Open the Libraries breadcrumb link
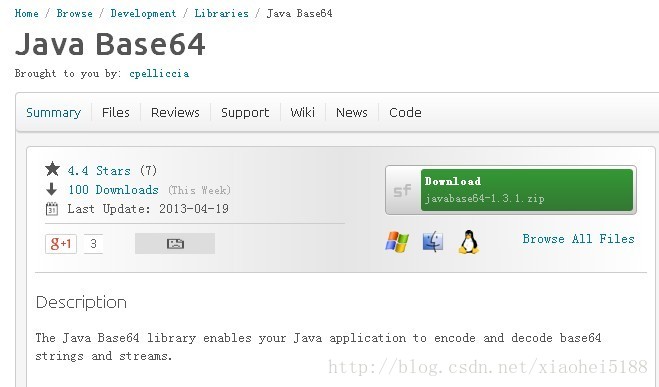The image size is (659, 387). point(221,13)
